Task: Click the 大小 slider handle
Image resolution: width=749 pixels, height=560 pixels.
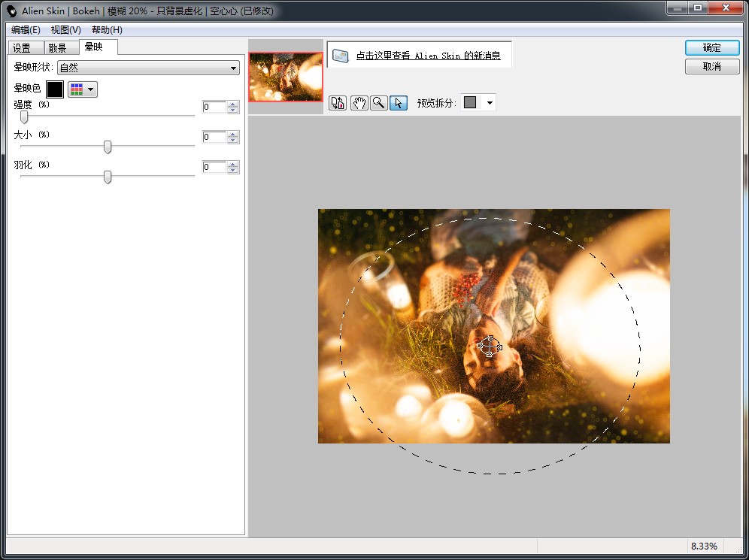Action: point(108,147)
